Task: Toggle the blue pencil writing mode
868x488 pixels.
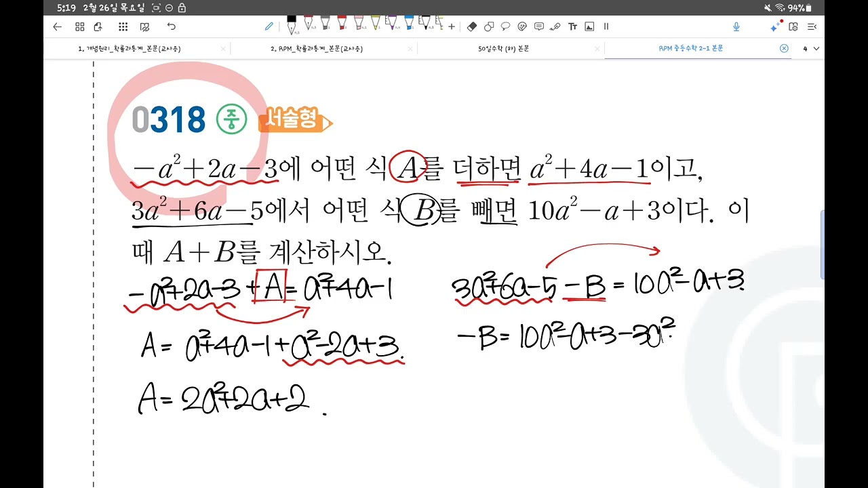Action: point(269,26)
